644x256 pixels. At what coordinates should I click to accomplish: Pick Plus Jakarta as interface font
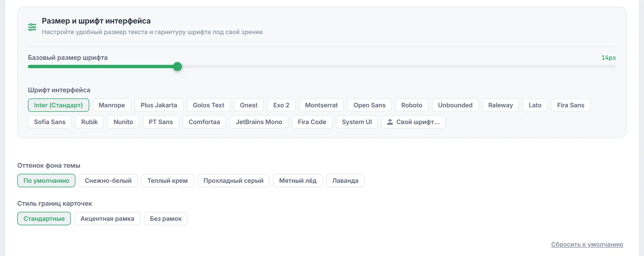(159, 105)
